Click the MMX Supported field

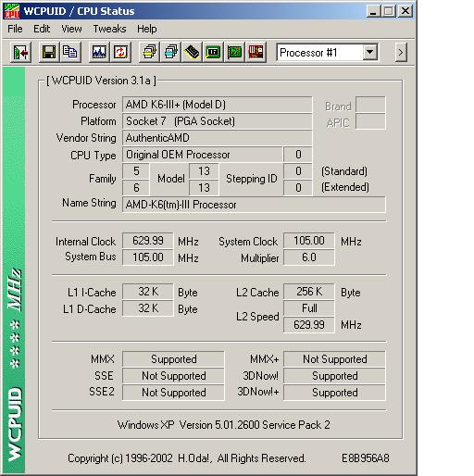click(173, 359)
